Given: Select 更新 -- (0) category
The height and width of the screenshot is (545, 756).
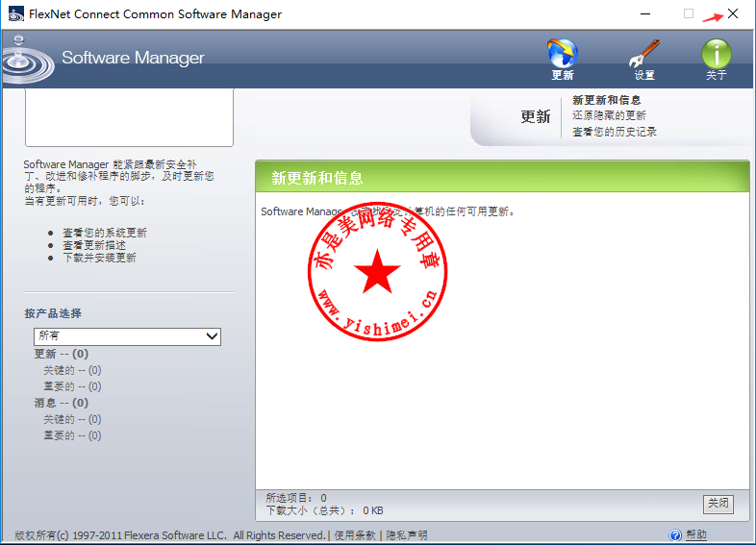Looking at the screenshot, I should [62, 354].
